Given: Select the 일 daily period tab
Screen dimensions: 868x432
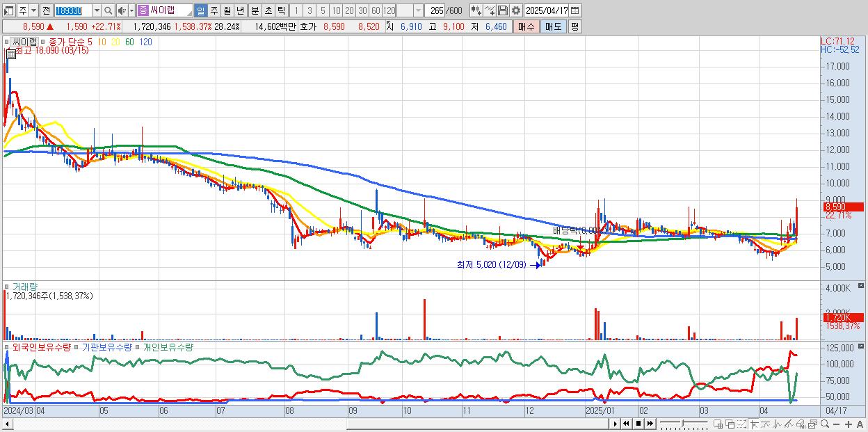Looking at the screenshot, I should [200, 10].
